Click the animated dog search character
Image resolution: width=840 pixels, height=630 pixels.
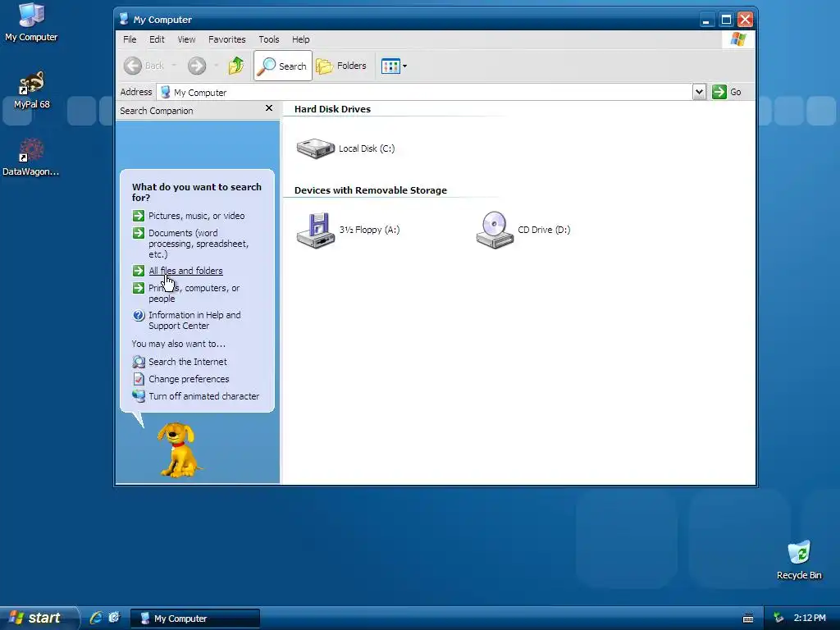click(179, 450)
